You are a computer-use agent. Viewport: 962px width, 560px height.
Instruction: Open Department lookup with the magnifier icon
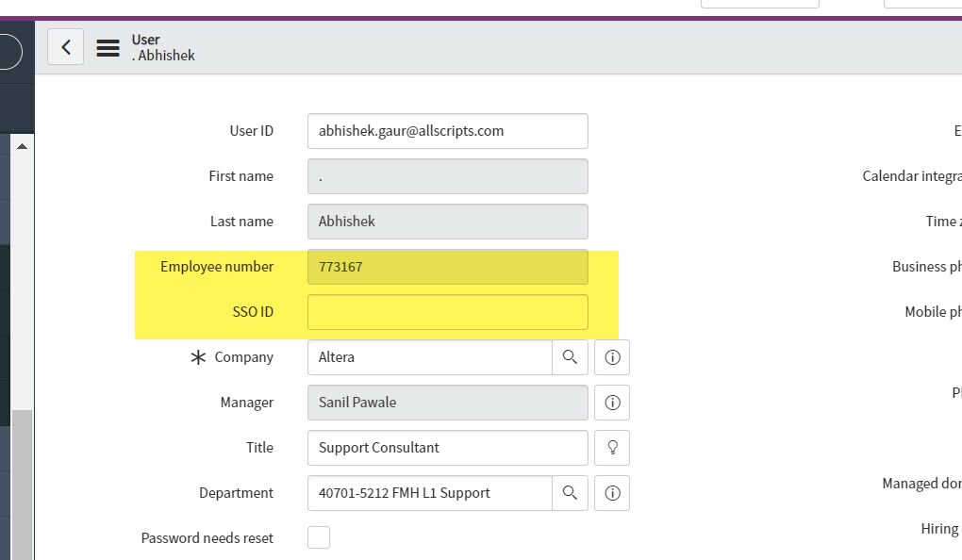tap(570, 493)
